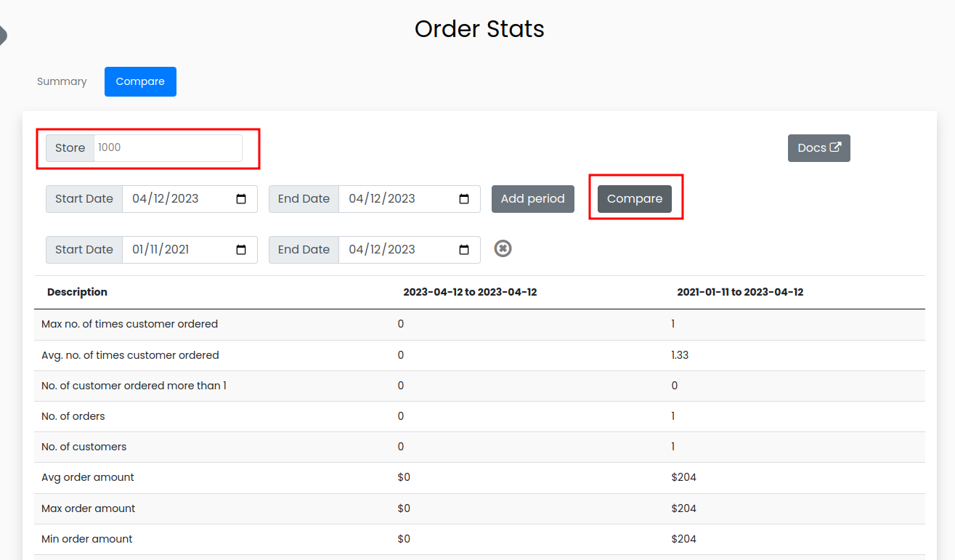Open calendar picker for first End Date

[464, 199]
